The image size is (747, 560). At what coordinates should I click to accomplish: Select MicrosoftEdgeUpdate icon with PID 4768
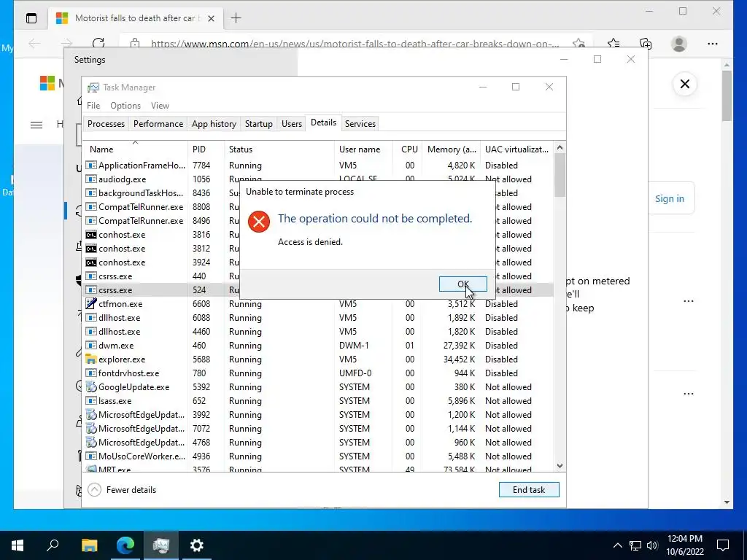(91, 442)
